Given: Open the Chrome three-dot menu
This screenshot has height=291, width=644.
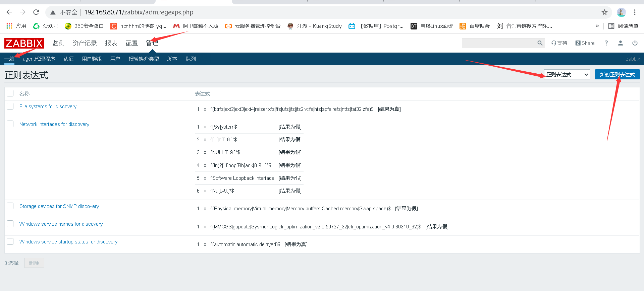Looking at the screenshot, I should pos(635,12).
